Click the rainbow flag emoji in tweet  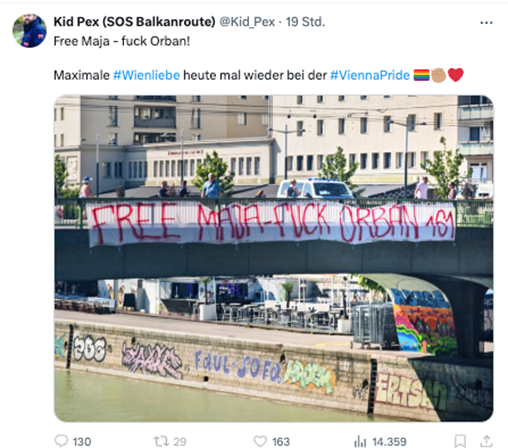[x=421, y=75]
